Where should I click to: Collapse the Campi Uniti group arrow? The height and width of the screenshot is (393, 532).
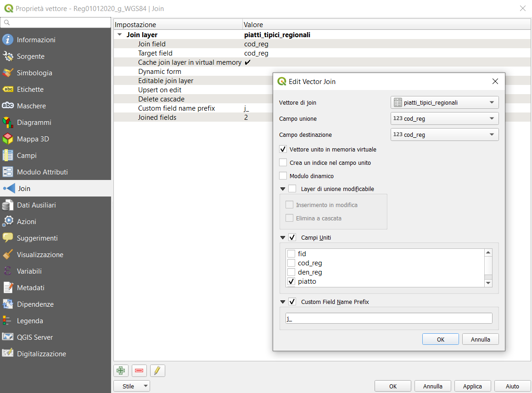click(283, 238)
